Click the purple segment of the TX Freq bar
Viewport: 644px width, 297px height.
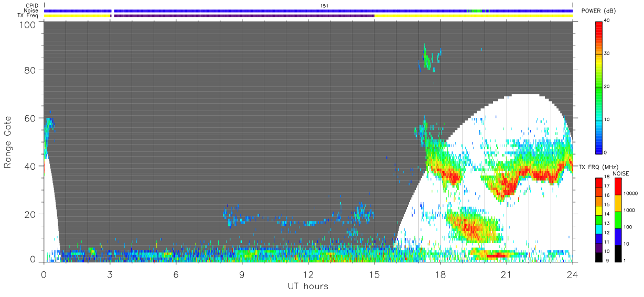pos(244,16)
